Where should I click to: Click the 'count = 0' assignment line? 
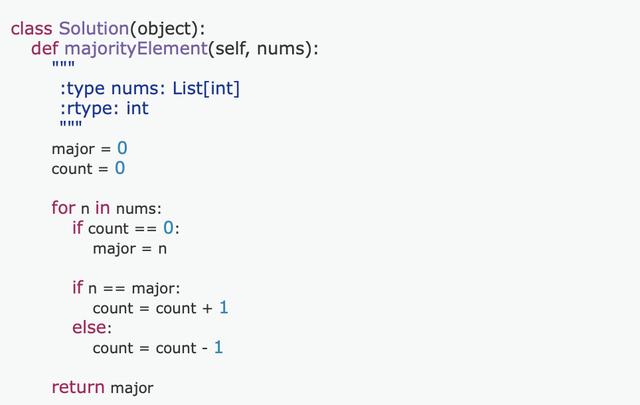(x=88, y=169)
